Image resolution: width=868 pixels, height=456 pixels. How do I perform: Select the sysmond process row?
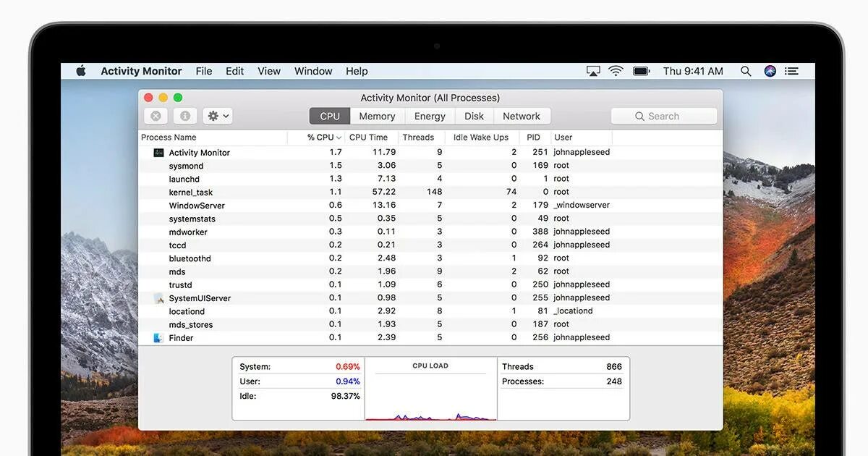pos(430,166)
